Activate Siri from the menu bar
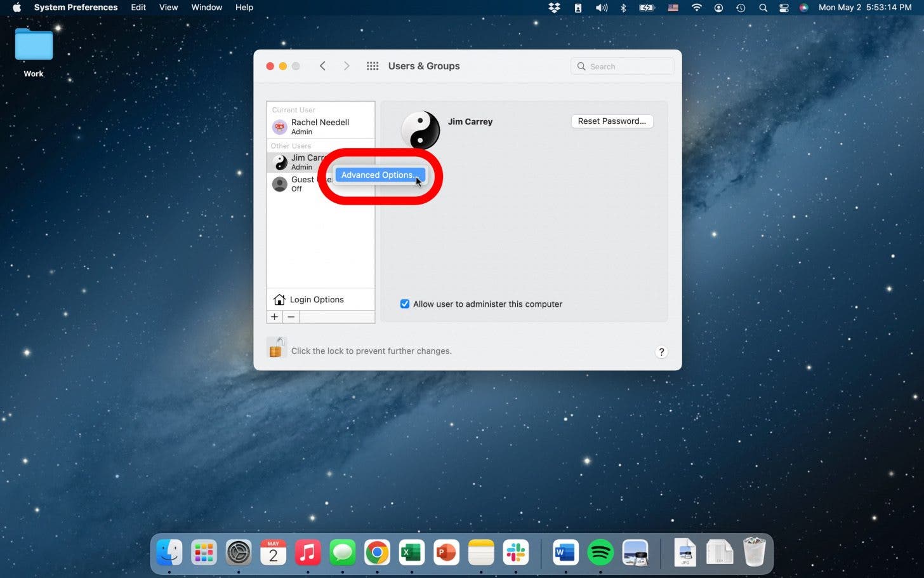The height and width of the screenshot is (578, 924). click(803, 8)
